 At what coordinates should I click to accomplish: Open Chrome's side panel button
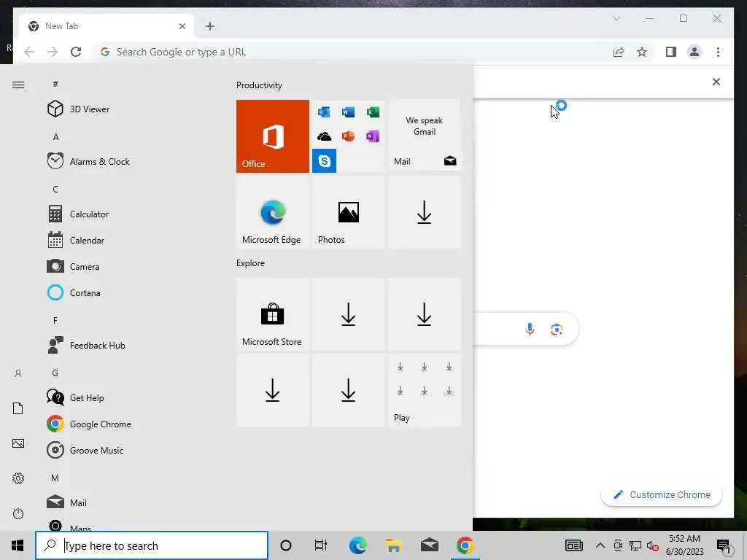tap(671, 52)
